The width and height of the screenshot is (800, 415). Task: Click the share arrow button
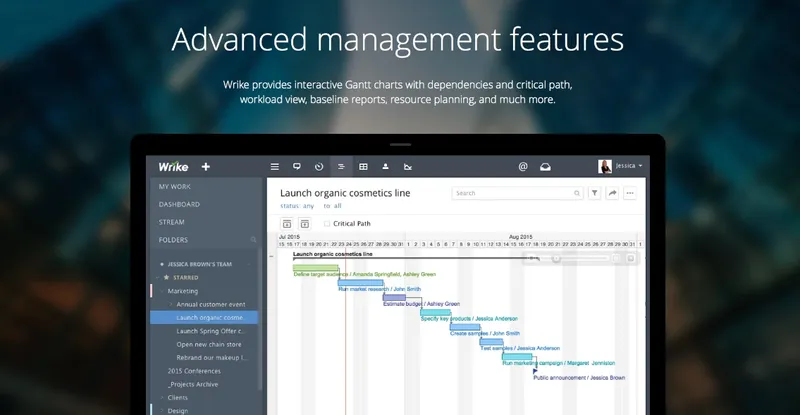tap(612, 193)
